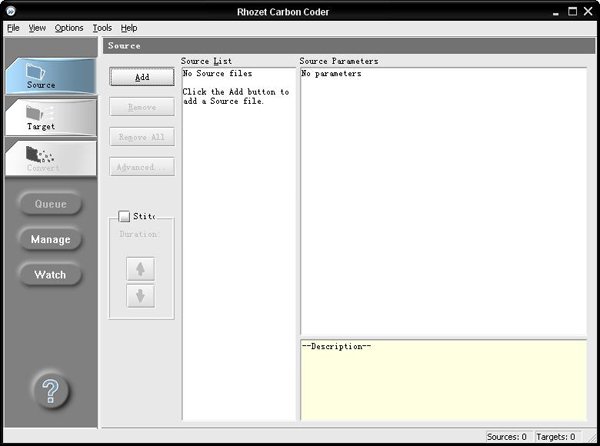Click the Source section header bar

pyautogui.click(x=349, y=46)
